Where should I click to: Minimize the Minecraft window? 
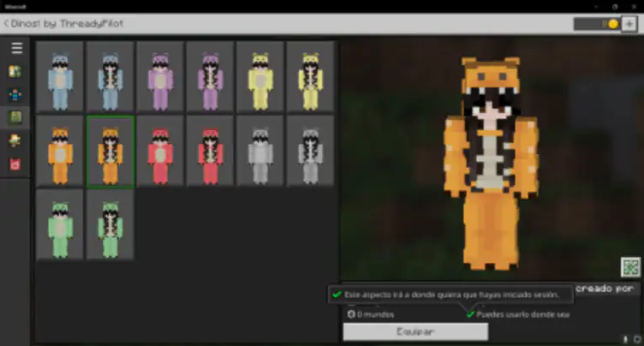[596, 7]
